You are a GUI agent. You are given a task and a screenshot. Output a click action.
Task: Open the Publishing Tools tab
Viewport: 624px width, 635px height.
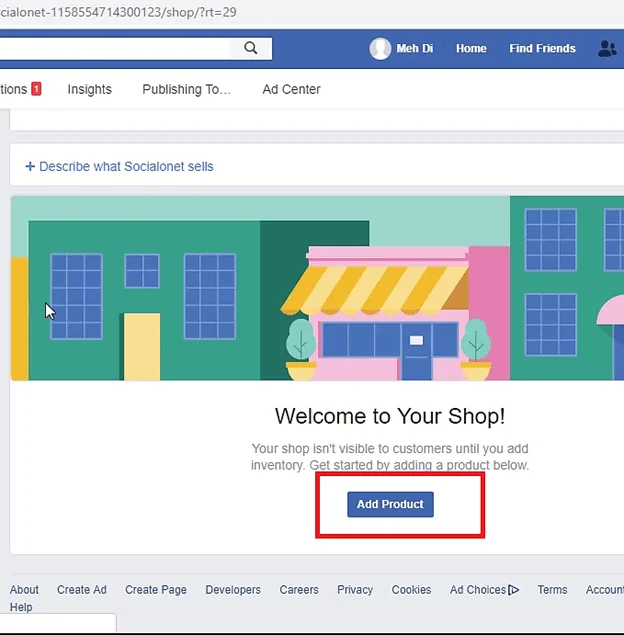point(186,89)
